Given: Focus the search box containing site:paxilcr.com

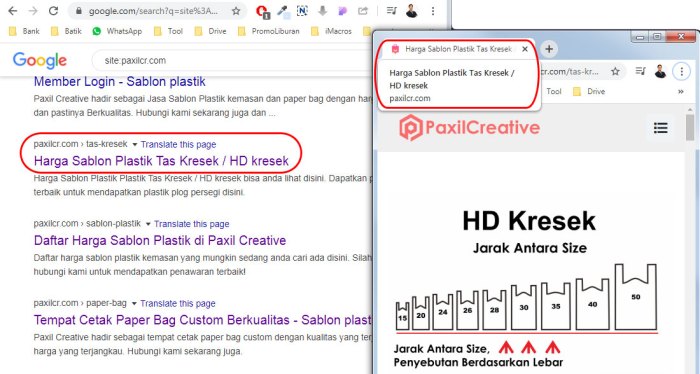Looking at the screenshot, I should click(232, 60).
